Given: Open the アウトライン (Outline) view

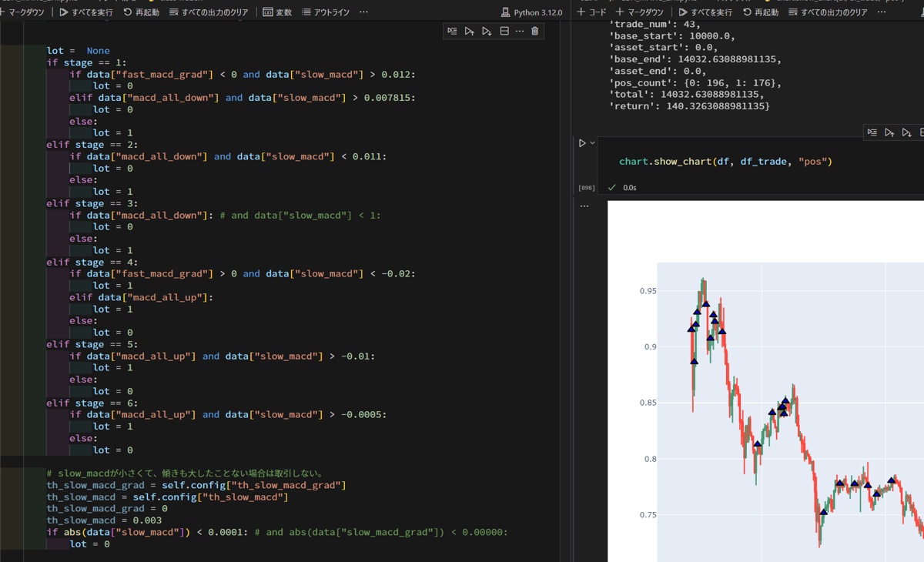Looking at the screenshot, I should pyautogui.click(x=326, y=12).
